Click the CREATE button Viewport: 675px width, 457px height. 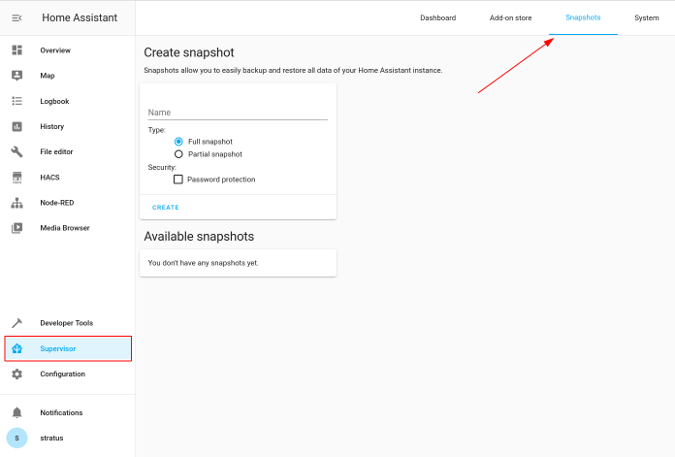(166, 207)
